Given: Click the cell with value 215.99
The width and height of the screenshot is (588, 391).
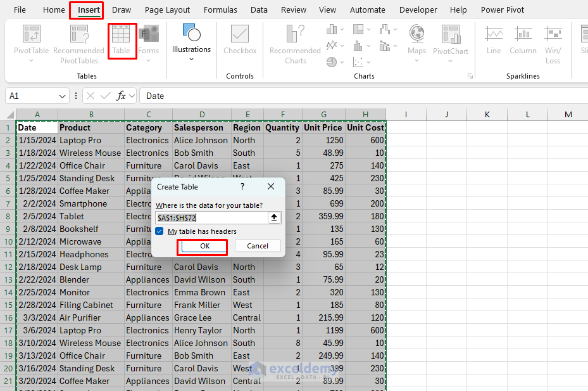Looking at the screenshot, I should pyautogui.click(x=323, y=317).
